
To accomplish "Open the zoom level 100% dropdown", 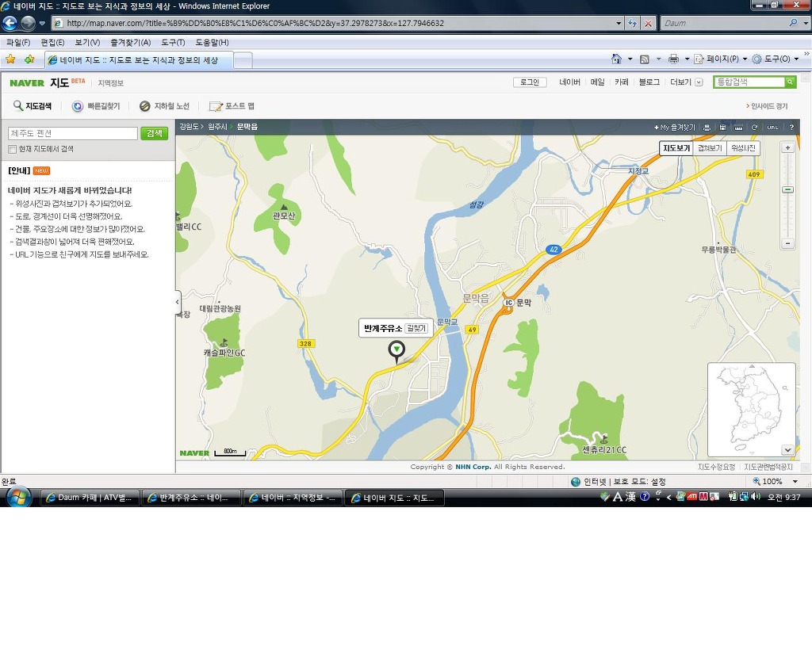I will (x=795, y=481).
